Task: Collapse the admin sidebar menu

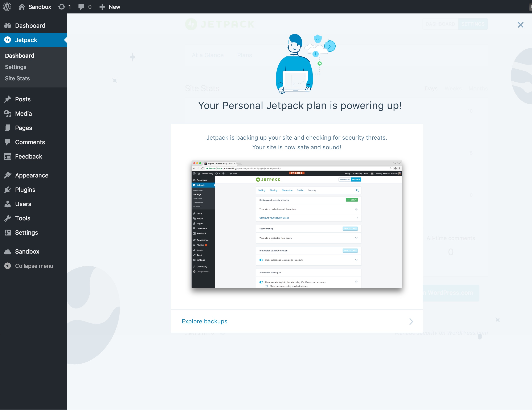Action: (34, 266)
